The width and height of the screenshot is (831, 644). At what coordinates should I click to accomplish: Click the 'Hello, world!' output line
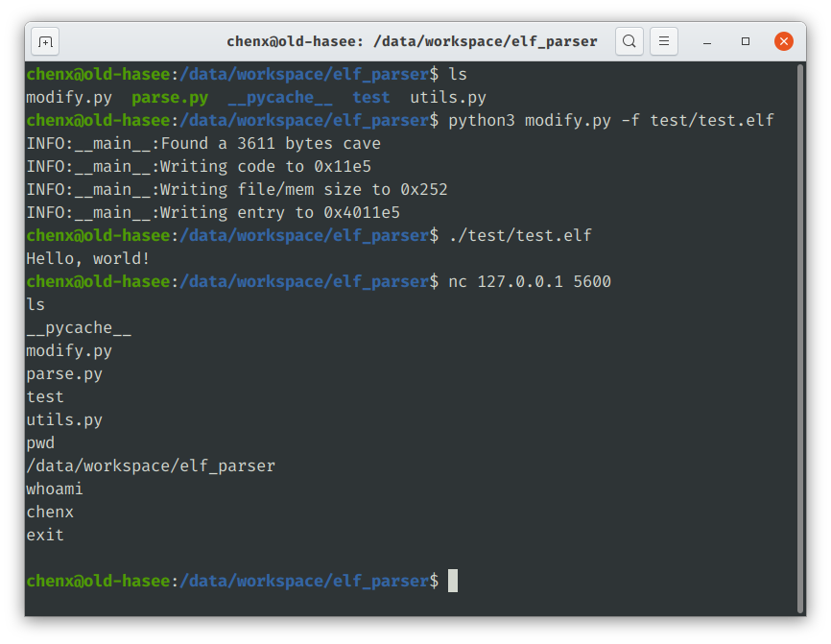[x=88, y=259]
